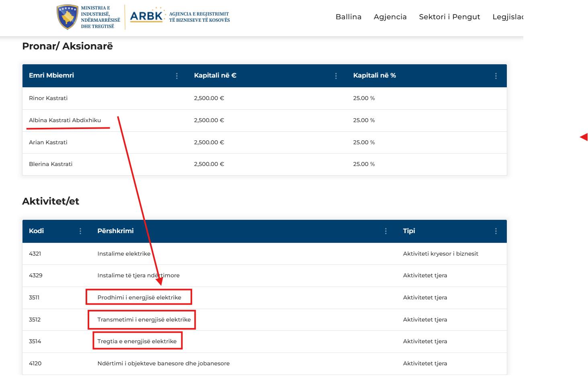Sort by Kapitali në € header
Screen dimensions: 588x377
[x=215, y=76]
